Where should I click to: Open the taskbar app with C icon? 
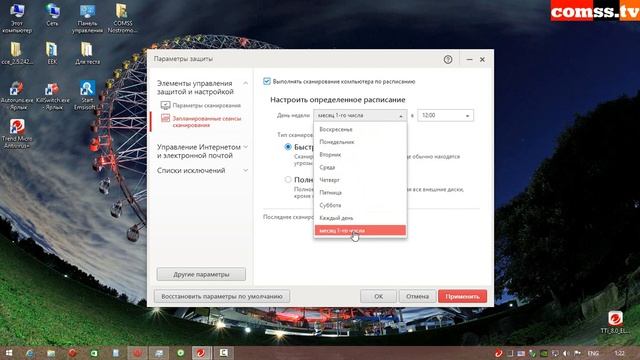pos(224,353)
